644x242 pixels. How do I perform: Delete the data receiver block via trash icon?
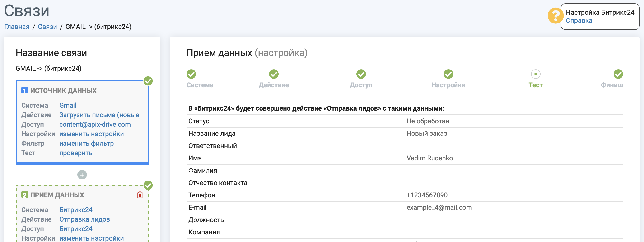point(140,195)
